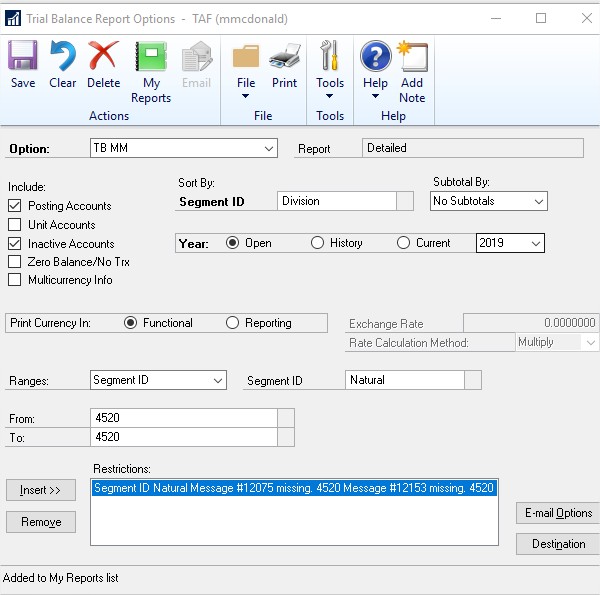Click the Dynamics GP title bar icon

pos(13,18)
